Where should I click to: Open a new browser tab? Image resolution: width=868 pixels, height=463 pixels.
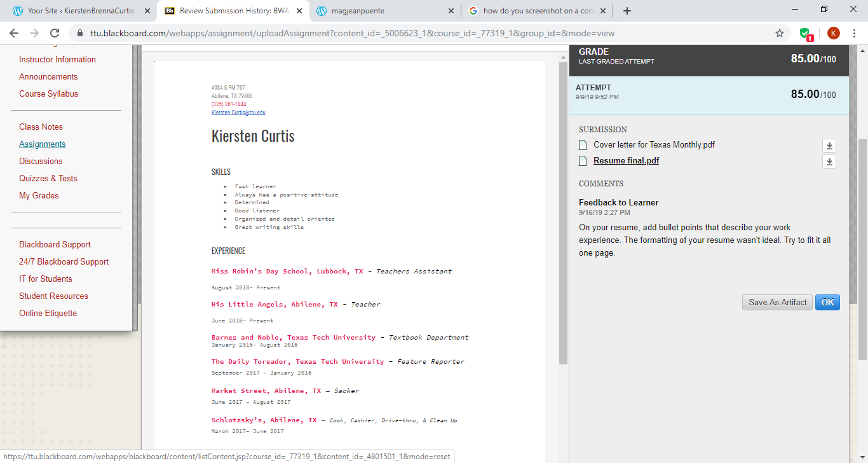[627, 11]
